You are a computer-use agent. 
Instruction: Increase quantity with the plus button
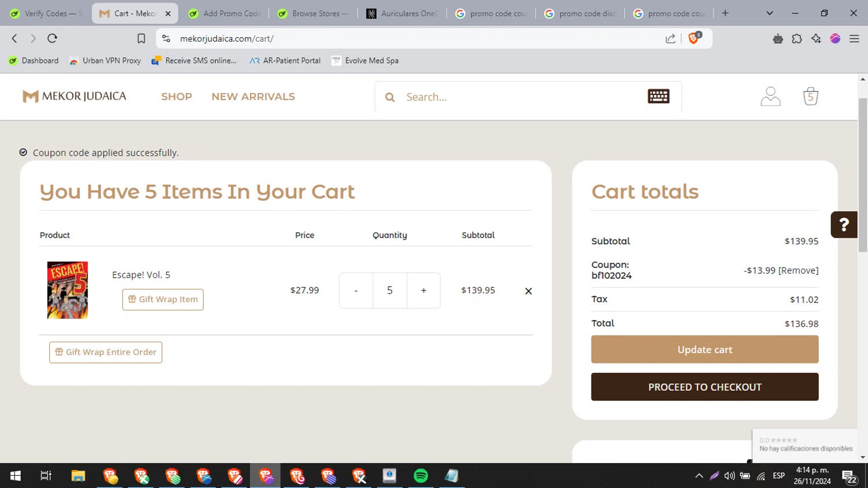(x=424, y=291)
